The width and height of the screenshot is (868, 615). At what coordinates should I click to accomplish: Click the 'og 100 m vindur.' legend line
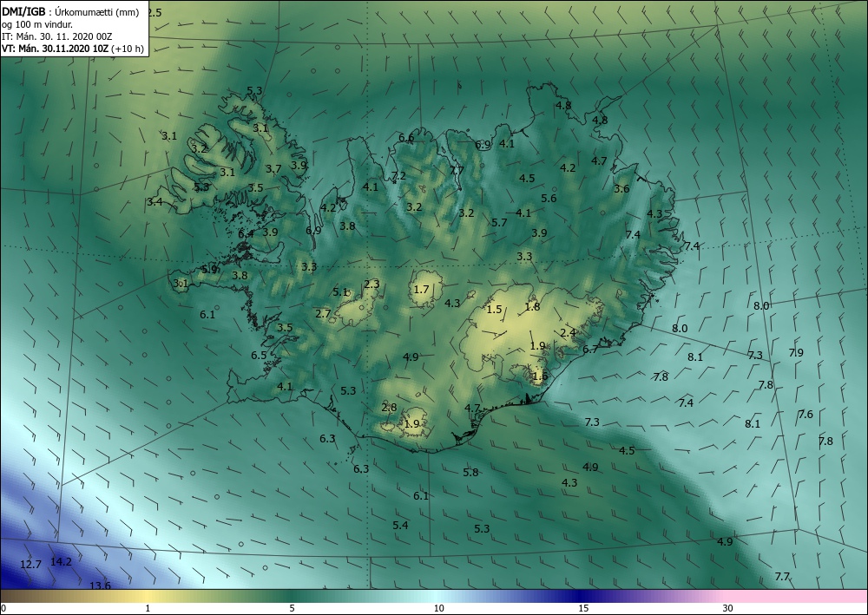click(37, 24)
